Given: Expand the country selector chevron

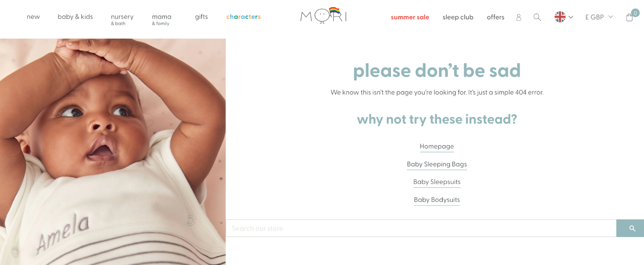Looking at the screenshot, I should (x=571, y=17).
